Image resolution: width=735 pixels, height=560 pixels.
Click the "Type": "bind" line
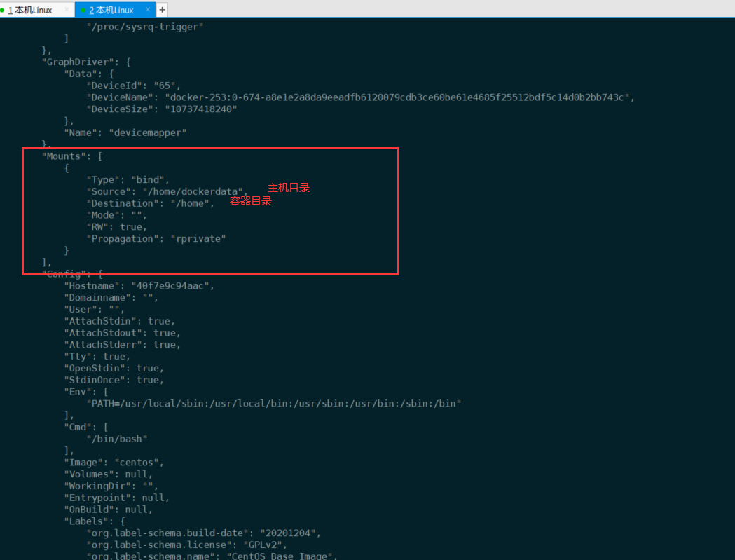128,179
